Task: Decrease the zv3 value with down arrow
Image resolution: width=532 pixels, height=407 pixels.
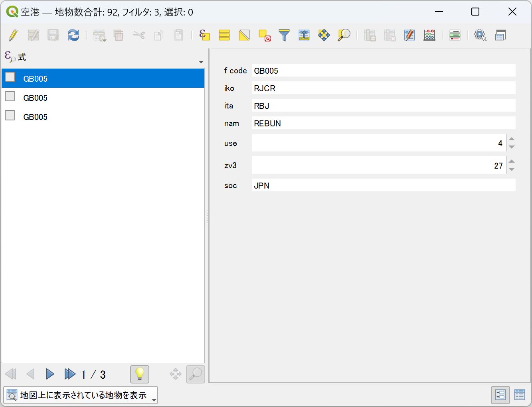Action: coord(512,169)
